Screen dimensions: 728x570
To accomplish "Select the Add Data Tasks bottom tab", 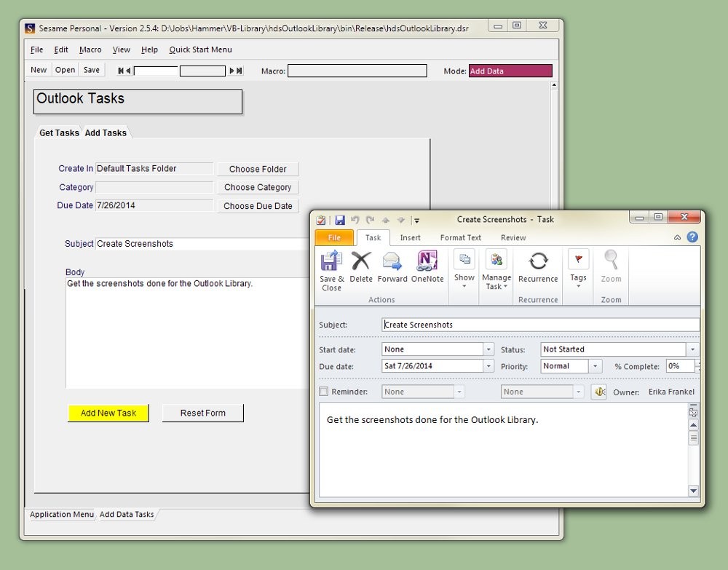I will tap(126, 514).
